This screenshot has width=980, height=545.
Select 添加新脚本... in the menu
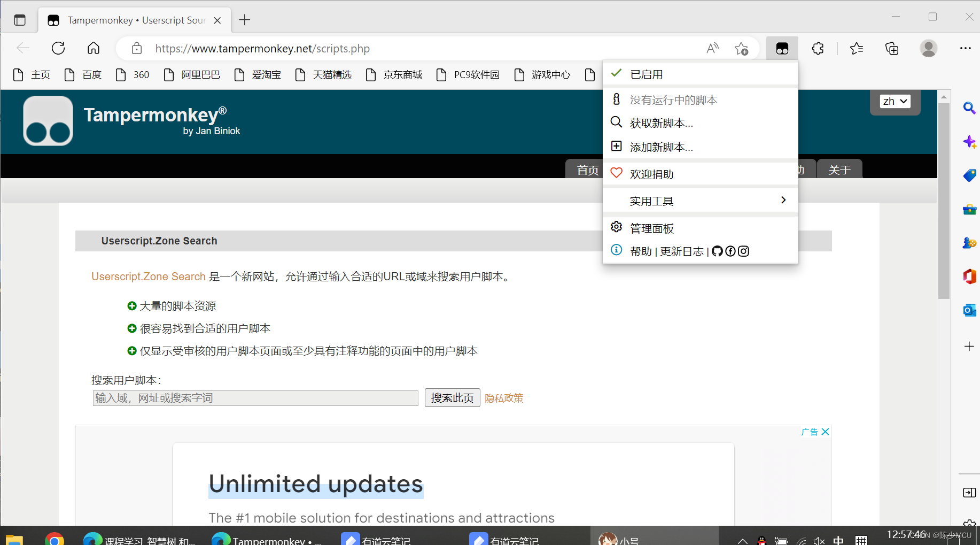coord(701,147)
